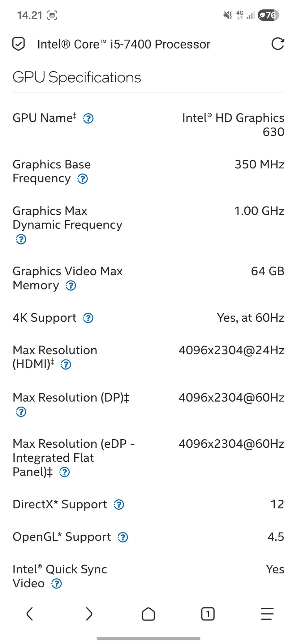Tap the site security shield icon
297x644 pixels.
pyautogui.click(x=19, y=44)
